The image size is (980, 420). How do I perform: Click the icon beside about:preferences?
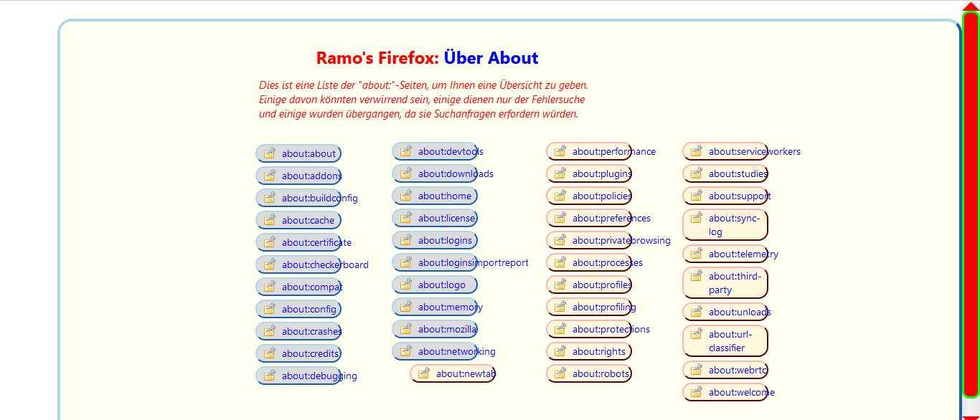560,218
